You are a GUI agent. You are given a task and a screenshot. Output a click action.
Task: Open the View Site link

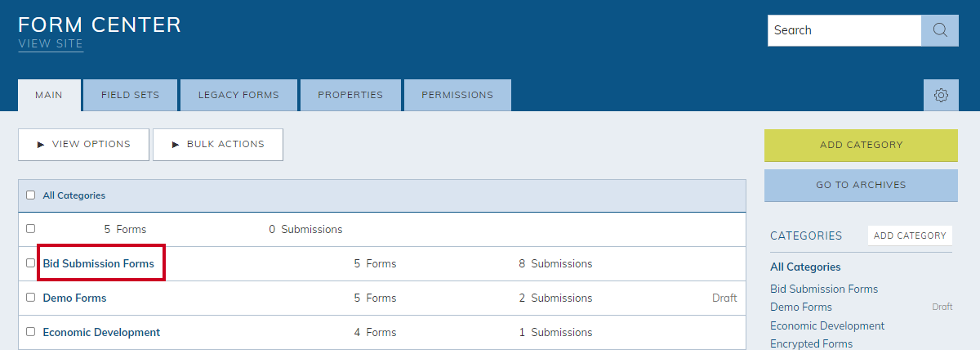point(51,44)
